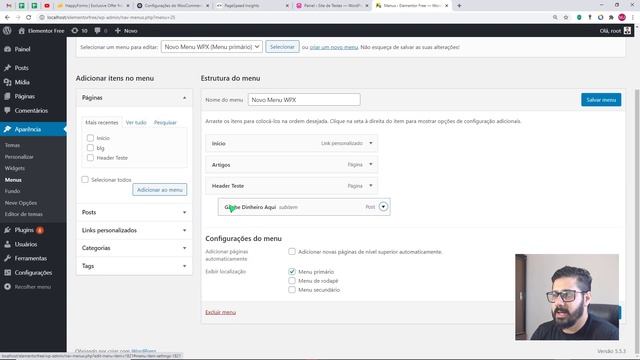
Task: Click the Excluir menu link
Action: point(220,312)
